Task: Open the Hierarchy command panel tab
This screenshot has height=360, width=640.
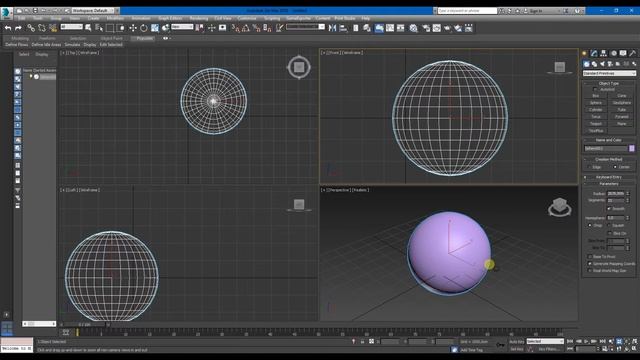Action: click(603, 53)
